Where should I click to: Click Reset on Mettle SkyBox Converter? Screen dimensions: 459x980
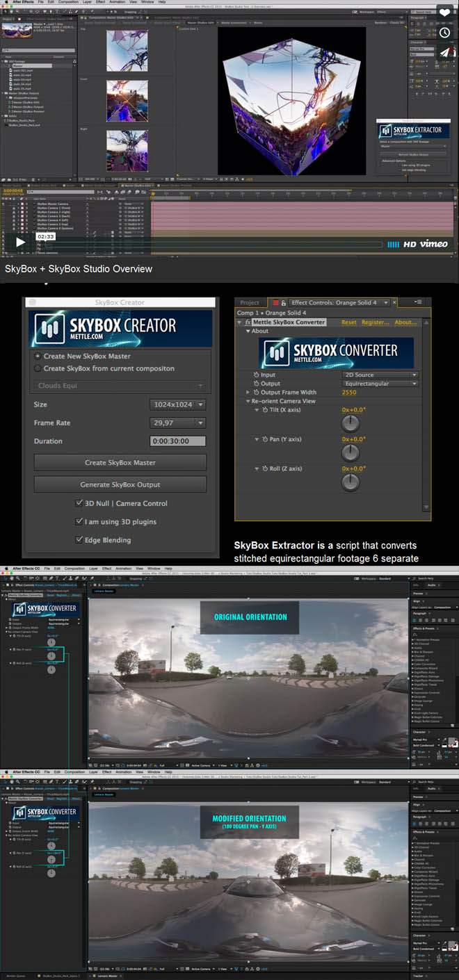[349, 322]
